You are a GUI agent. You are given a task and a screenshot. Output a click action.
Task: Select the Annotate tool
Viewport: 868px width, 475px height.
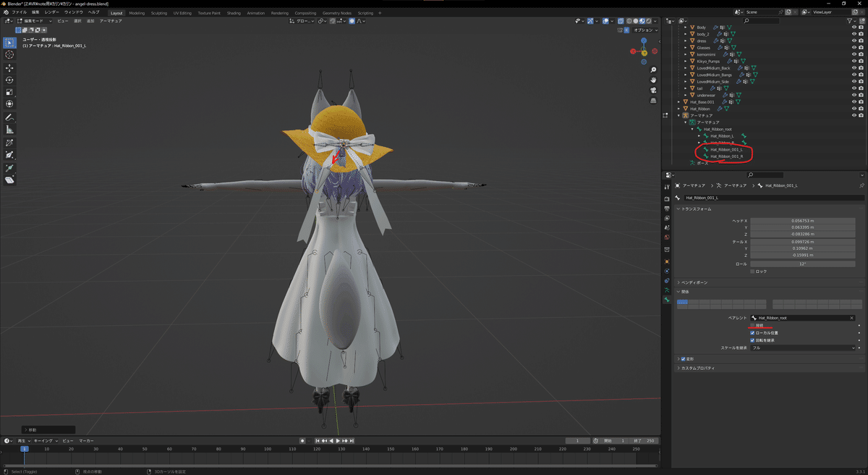(9, 117)
